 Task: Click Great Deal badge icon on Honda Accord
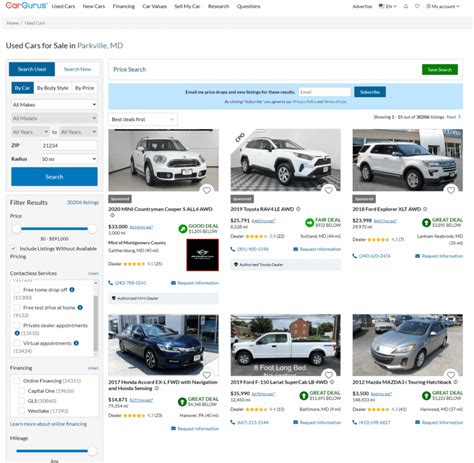tap(182, 402)
